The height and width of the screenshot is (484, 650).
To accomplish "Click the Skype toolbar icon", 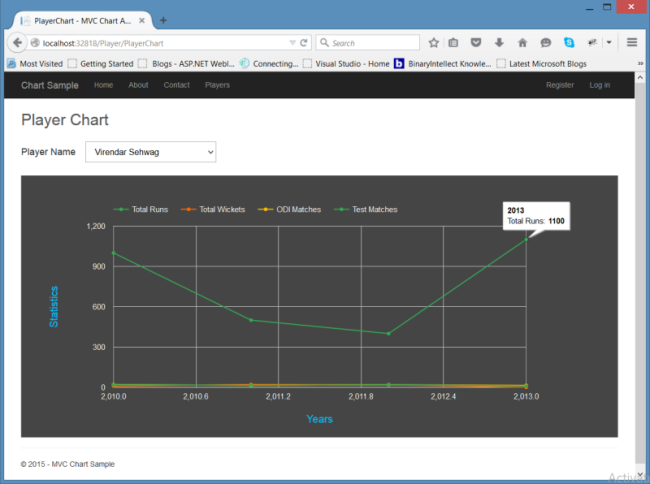I will coord(569,42).
